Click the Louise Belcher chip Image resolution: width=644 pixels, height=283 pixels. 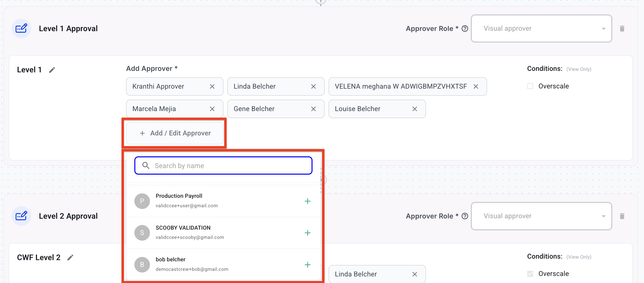click(x=377, y=109)
